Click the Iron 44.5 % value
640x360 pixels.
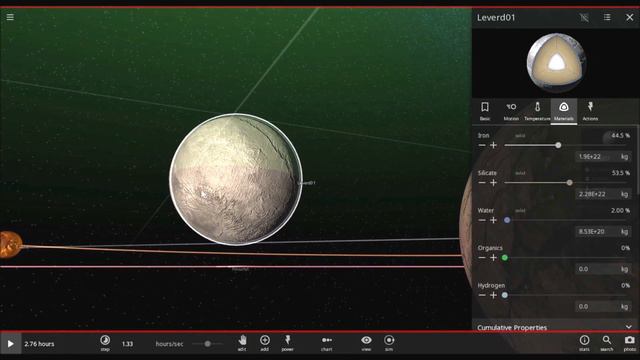[620, 136]
